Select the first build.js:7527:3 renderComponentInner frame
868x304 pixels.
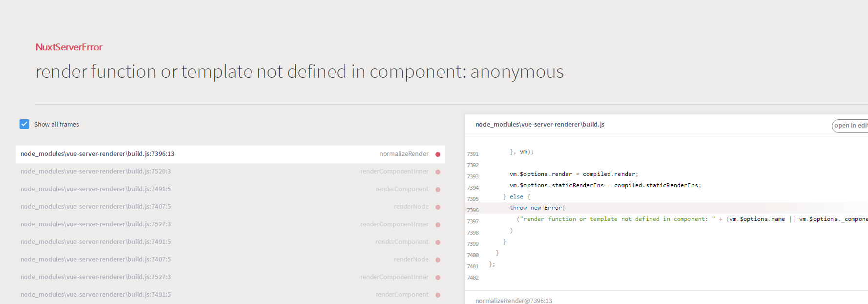pos(230,224)
